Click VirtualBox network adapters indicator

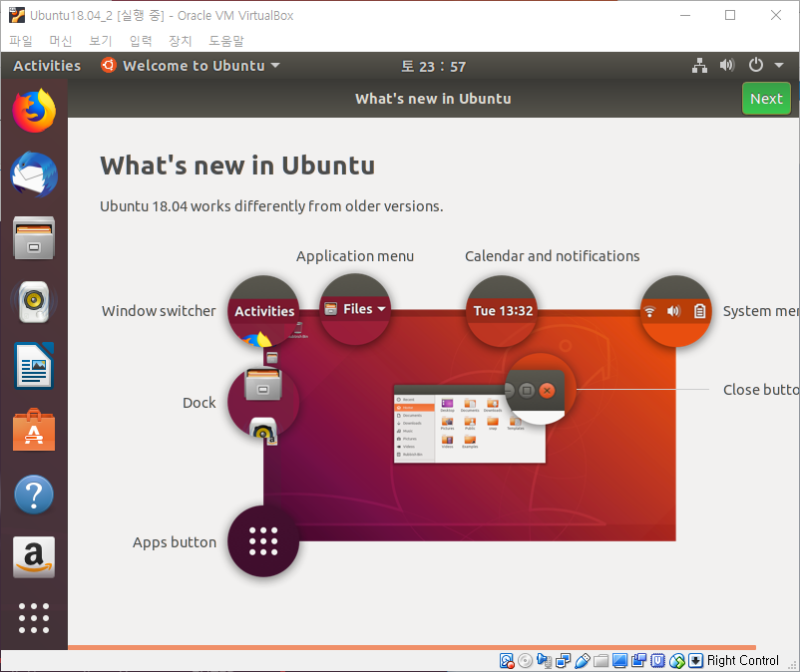click(564, 661)
